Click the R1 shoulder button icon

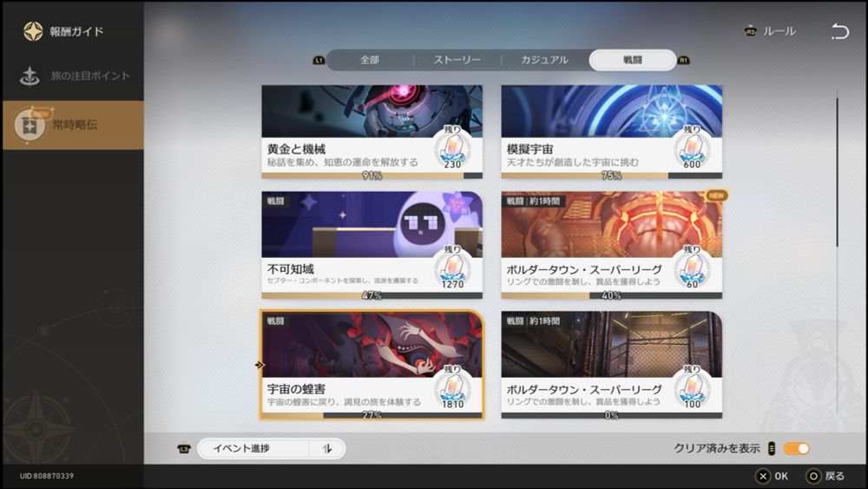(x=684, y=60)
